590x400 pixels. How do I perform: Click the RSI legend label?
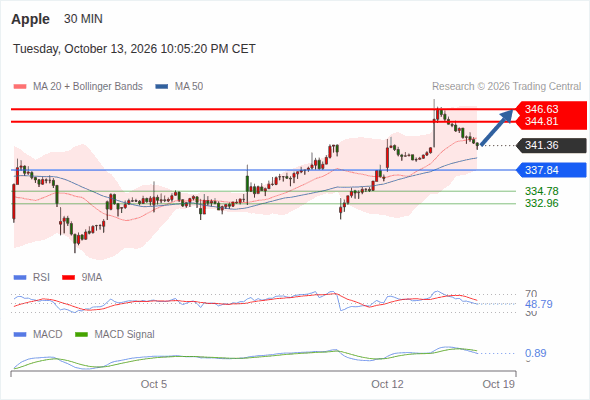point(41,278)
